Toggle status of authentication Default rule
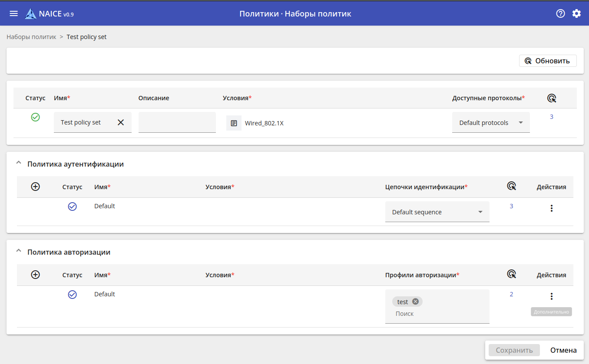 [73, 207]
